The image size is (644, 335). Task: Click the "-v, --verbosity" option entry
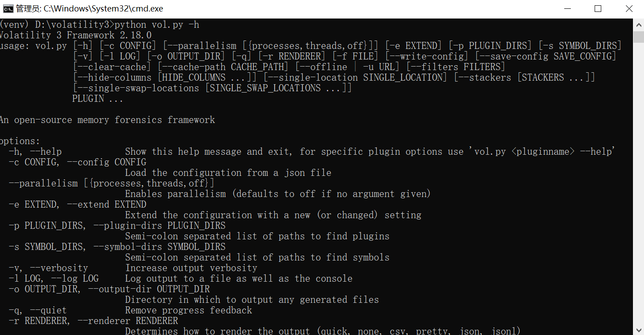pos(48,268)
